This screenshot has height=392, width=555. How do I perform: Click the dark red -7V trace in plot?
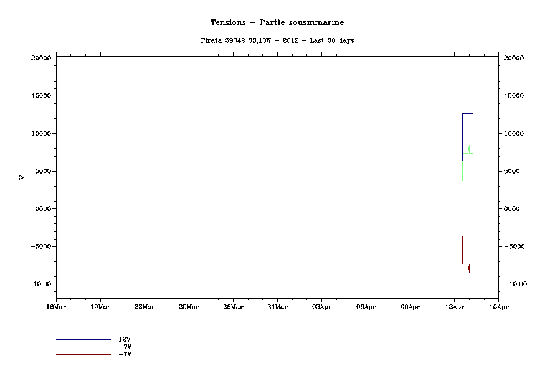pyautogui.click(x=466, y=264)
